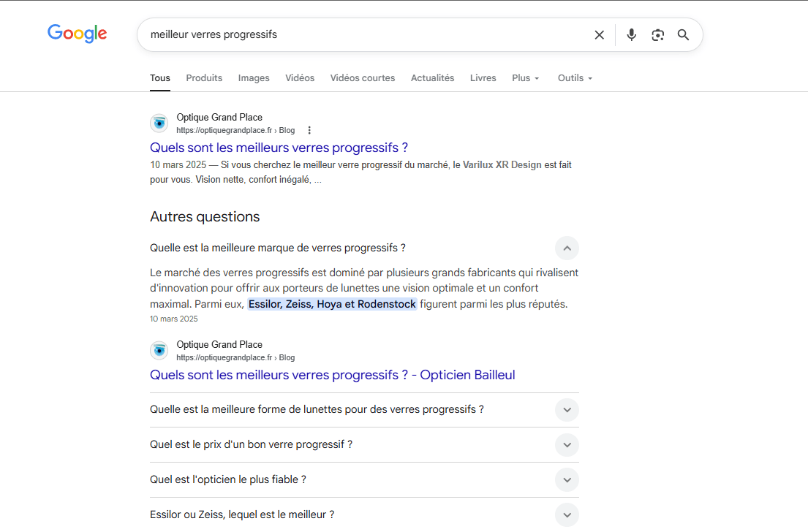The width and height of the screenshot is (808, 532).
Task: Start voice search with microphone icon
Action: tap(631, 35)
